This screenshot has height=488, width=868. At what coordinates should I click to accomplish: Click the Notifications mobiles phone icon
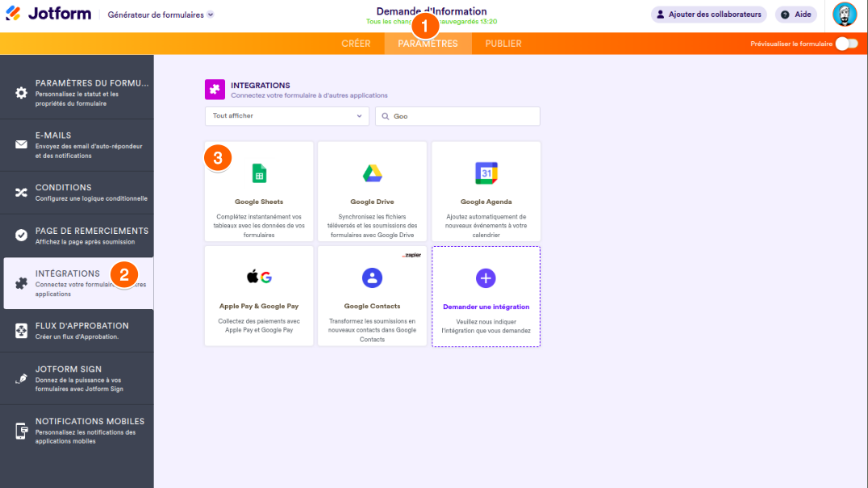pos(21,431)
